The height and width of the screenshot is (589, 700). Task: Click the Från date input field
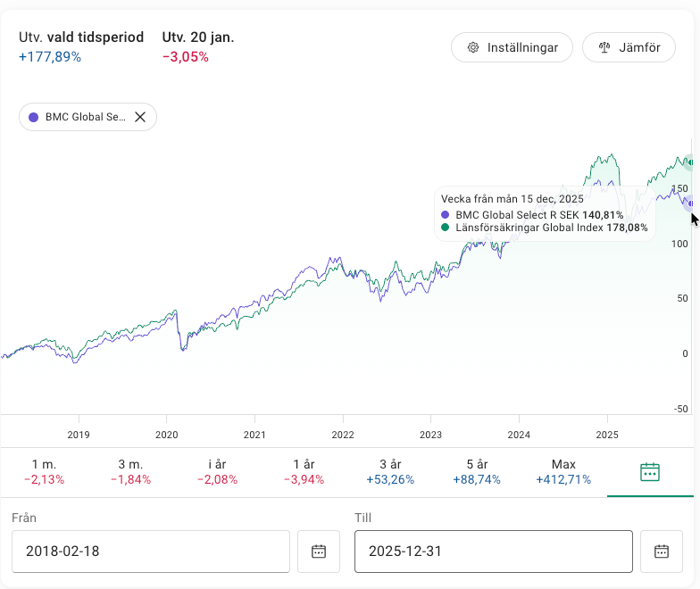point(150,552)
